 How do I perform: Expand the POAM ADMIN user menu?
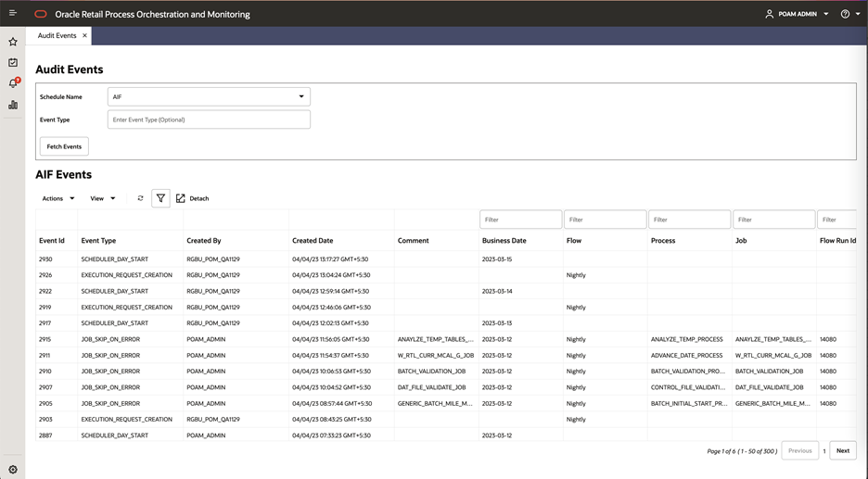[826, 14]
